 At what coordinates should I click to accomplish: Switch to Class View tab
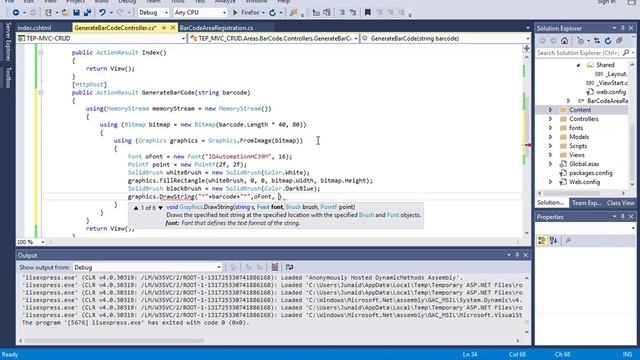point(620,203)
